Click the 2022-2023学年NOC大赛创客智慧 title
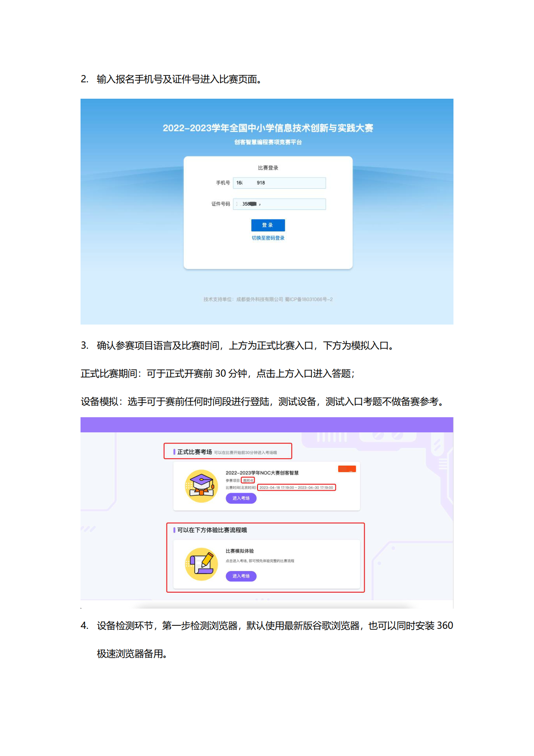 coord(262,473)
